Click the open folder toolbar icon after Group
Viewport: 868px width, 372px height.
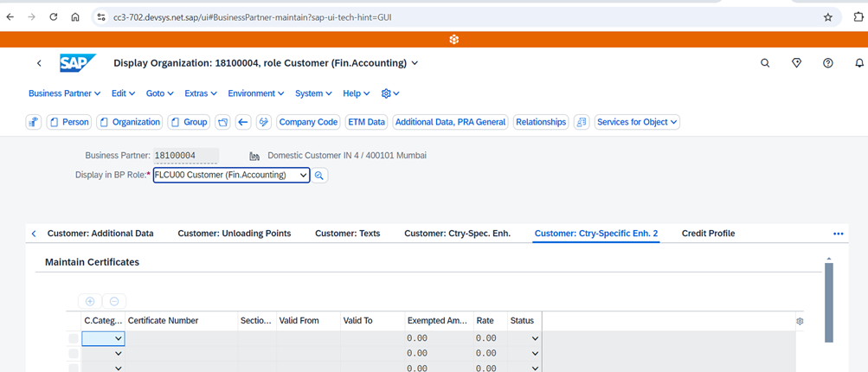coord(223,122)
